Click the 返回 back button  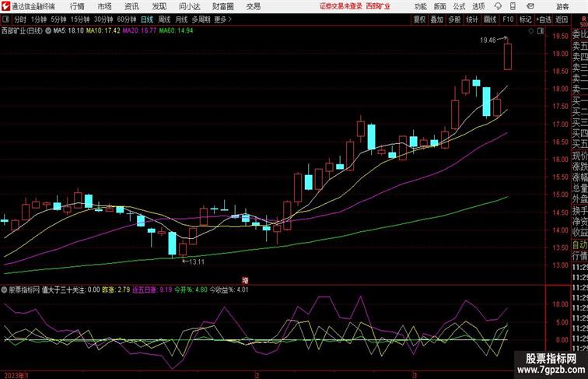562,19
